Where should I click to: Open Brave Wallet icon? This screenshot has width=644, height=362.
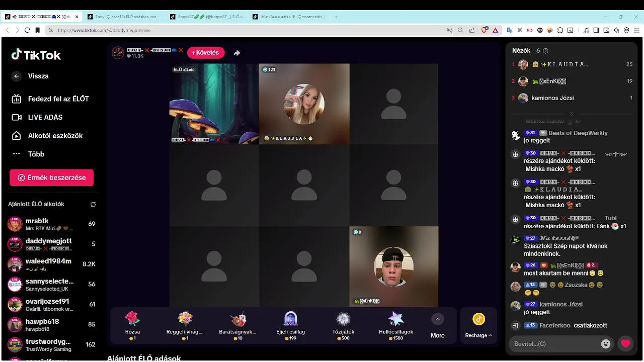coord(606,30)
